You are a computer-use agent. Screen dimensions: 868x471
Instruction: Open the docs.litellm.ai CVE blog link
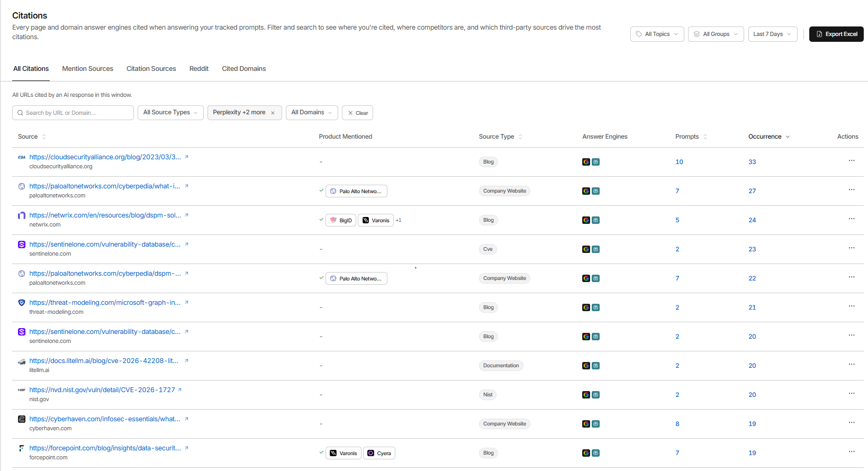coord(104,361)
